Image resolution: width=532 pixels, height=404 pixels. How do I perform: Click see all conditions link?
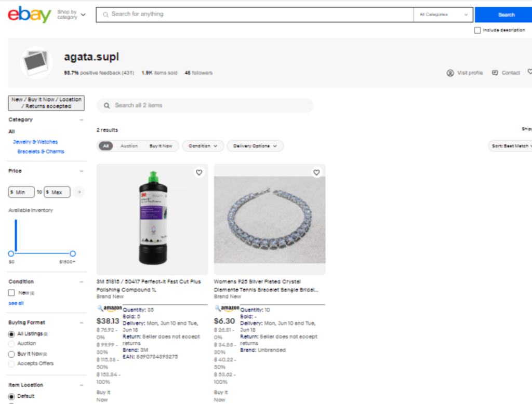(x=16, y=303)
